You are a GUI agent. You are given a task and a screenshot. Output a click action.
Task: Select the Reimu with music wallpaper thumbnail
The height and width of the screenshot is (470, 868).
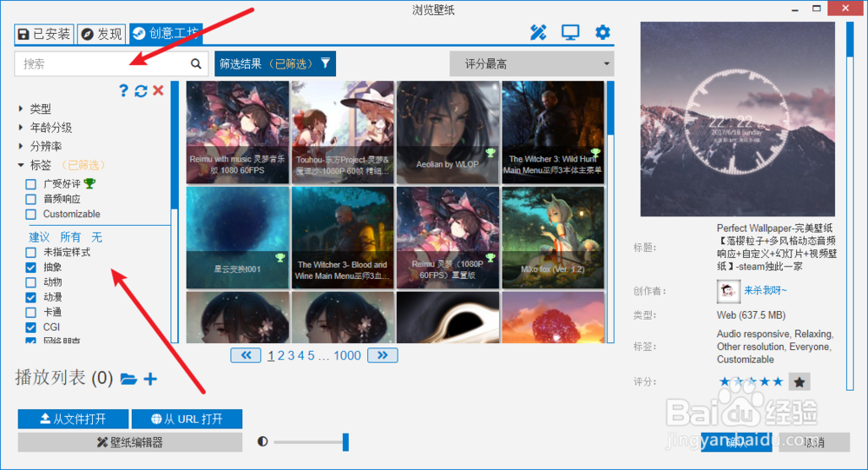coord(238,132)
